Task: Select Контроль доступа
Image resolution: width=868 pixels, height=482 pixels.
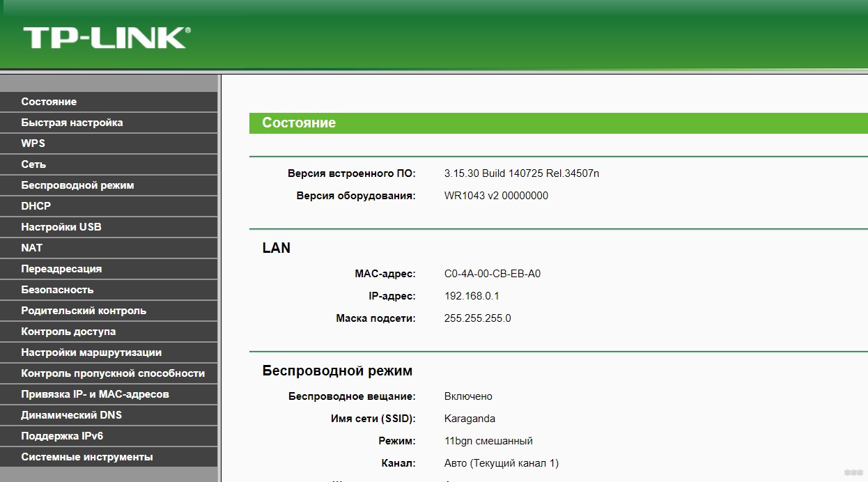Action: point(109,332)
